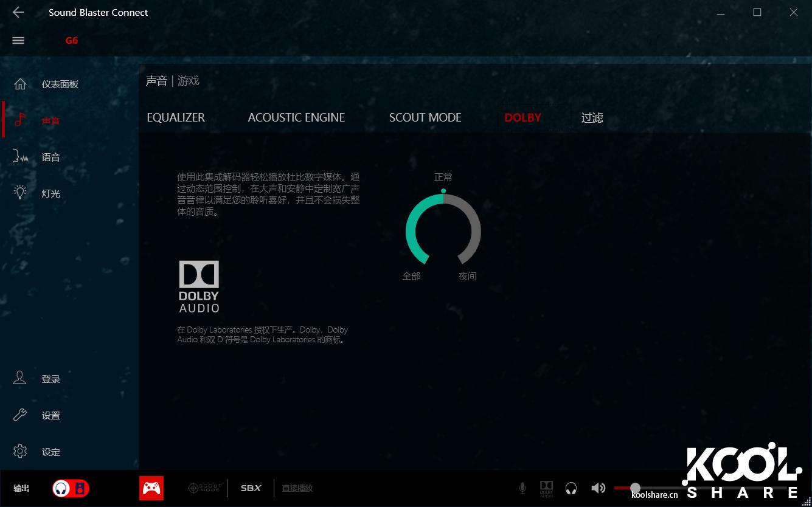Open the 灯光 lighting section
The image size is (812, 507).
(50, 194)
